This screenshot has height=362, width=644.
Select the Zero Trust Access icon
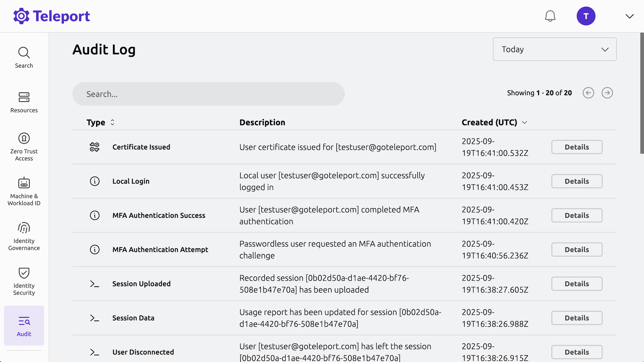click(24, 138)
